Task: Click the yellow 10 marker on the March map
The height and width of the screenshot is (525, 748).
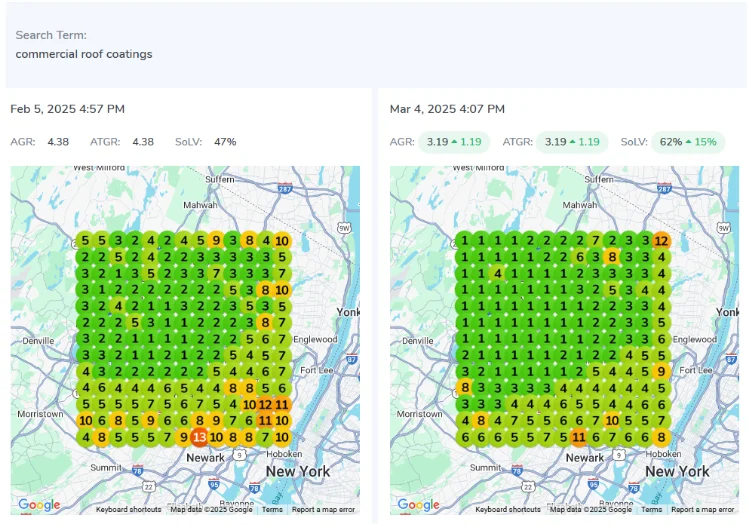Action: [x=611, y=420]
